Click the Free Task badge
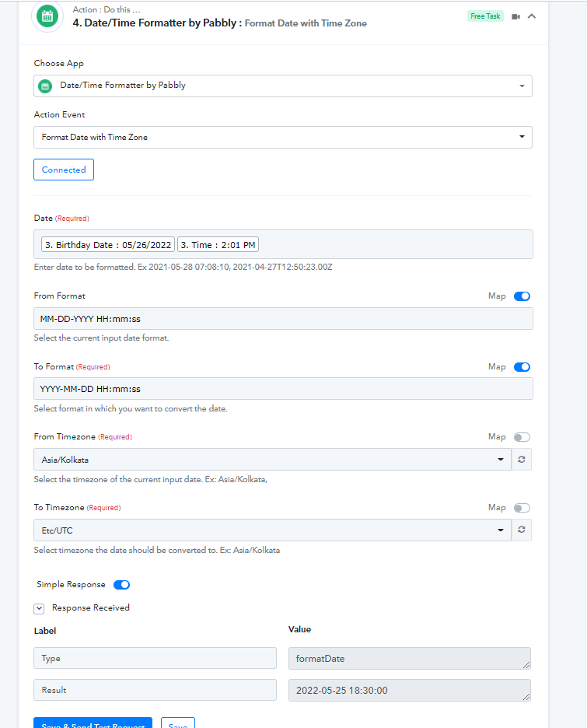The width and height of the screenshot is (587, 728). 485,16
